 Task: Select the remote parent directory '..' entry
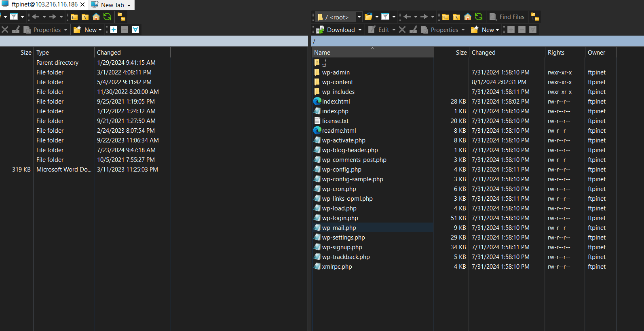click(320, 63)
